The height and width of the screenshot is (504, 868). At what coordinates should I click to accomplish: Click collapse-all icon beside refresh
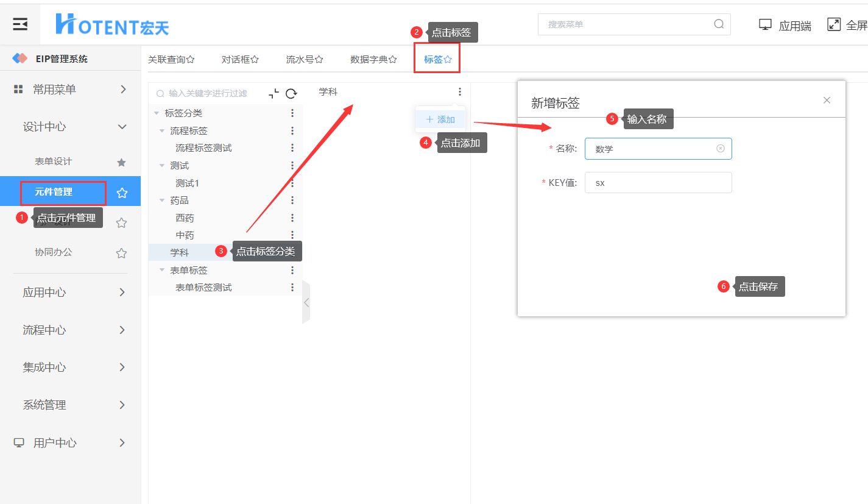point(274,93)
